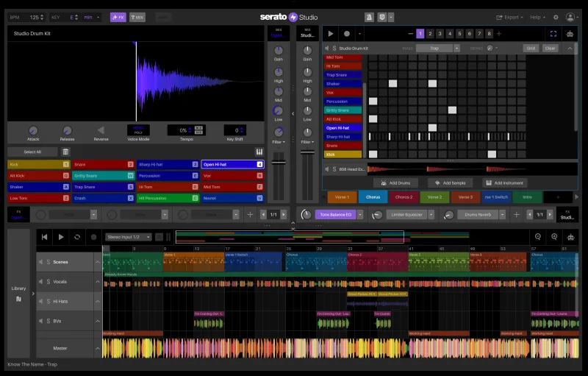588x376 pixels.
Task: Play the scene in sequencer
Action: (330, 34)
